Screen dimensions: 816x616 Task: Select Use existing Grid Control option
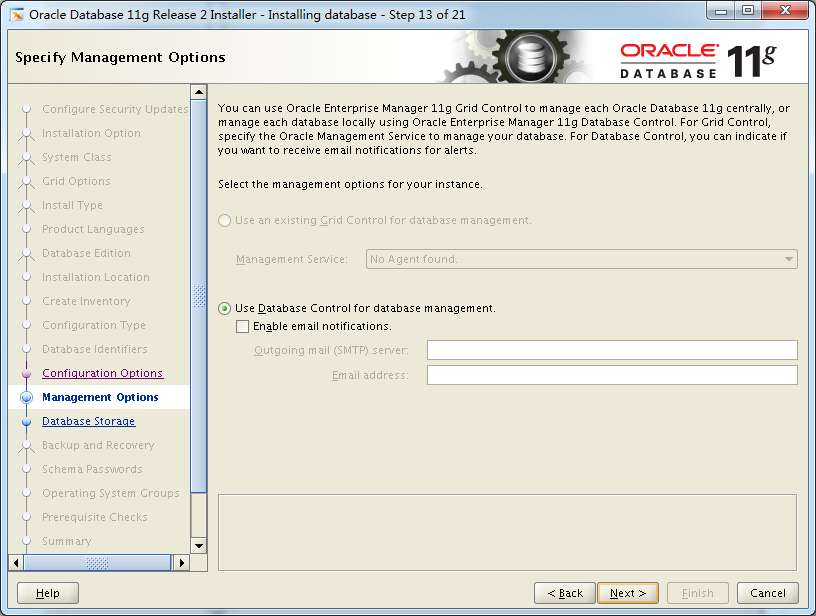(x=223, y=220)
